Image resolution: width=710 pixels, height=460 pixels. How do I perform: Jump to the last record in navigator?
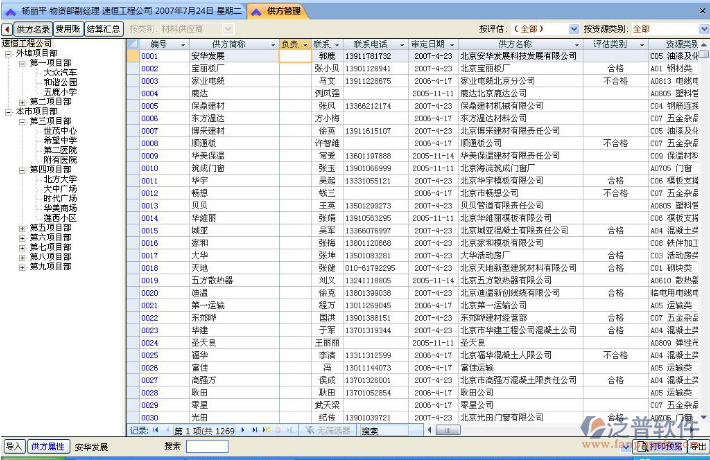[254, 430]
